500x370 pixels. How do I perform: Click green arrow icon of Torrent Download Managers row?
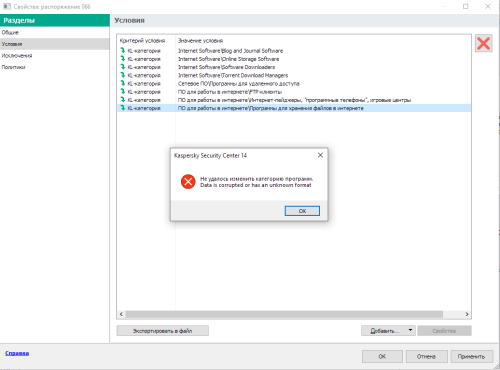(x=123, y=75)
